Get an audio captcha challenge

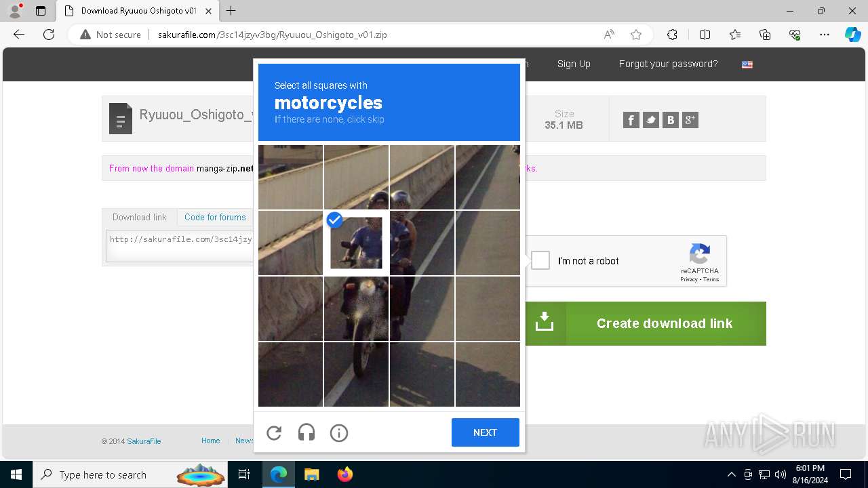[307, 432]
